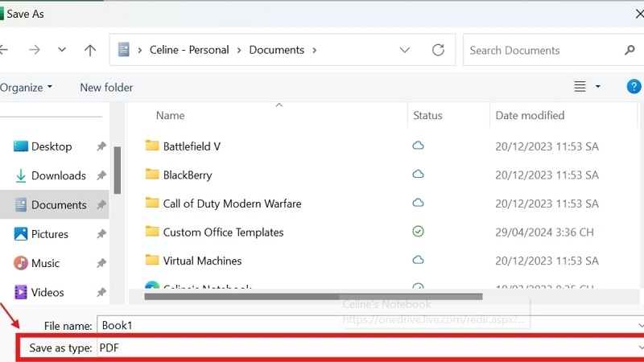Click the forward navigation arrow

tap(35, 50)
